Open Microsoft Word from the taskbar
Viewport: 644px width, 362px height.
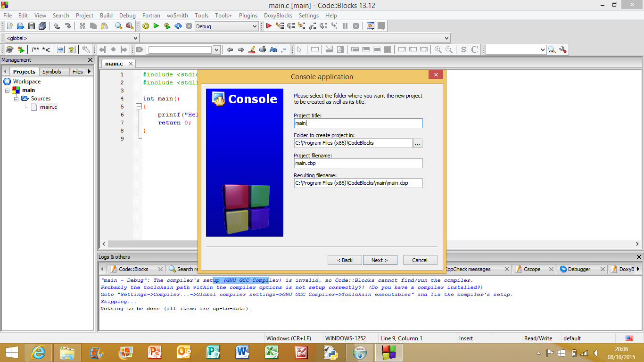[242, 352]
